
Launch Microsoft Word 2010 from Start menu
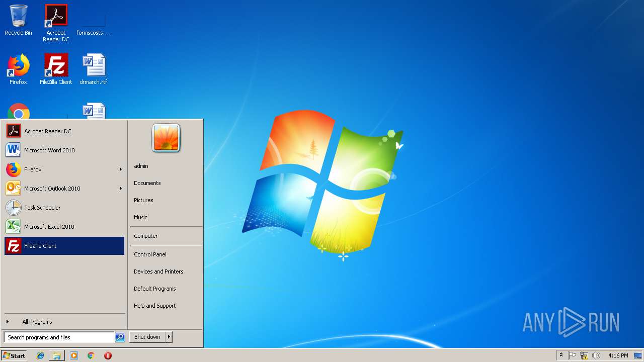64,150
